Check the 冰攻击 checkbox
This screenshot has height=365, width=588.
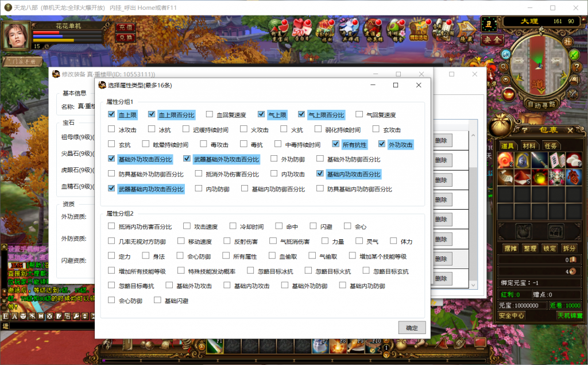point(111,129)
